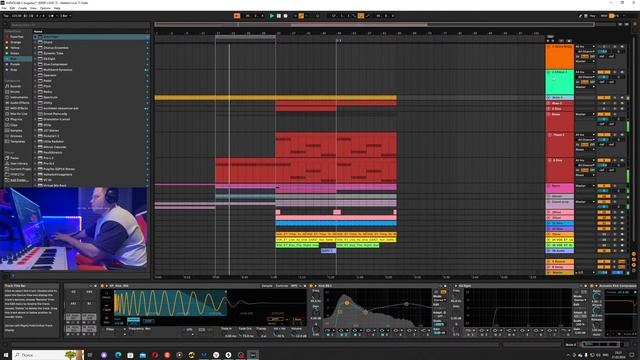Open the Windows Start menu
This screenshot has width=640, height=360.
5,355
